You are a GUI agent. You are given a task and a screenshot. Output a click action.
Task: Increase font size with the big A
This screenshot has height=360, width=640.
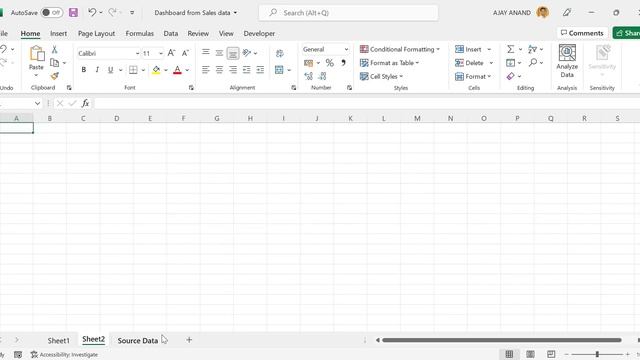pos(171,53)
